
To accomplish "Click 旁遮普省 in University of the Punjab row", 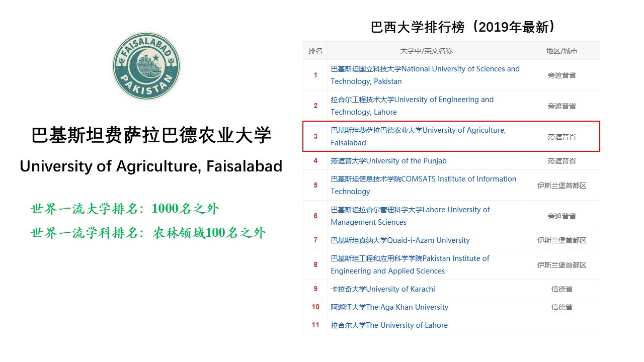I will pyautogui.click(x=562, y=161).
